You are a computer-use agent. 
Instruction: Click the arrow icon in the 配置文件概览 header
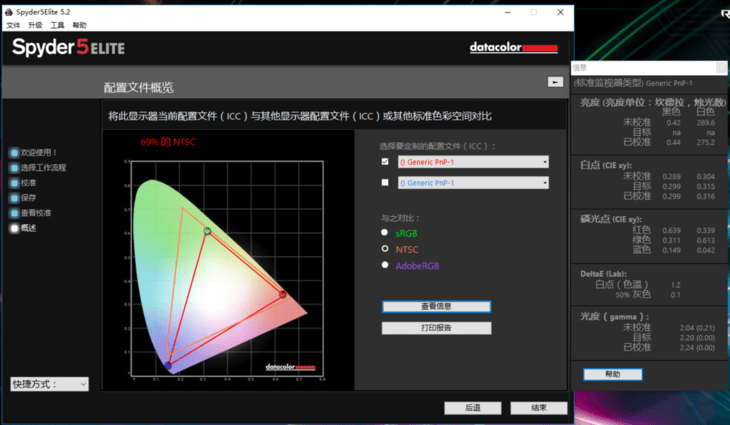(x=555, y=82)
